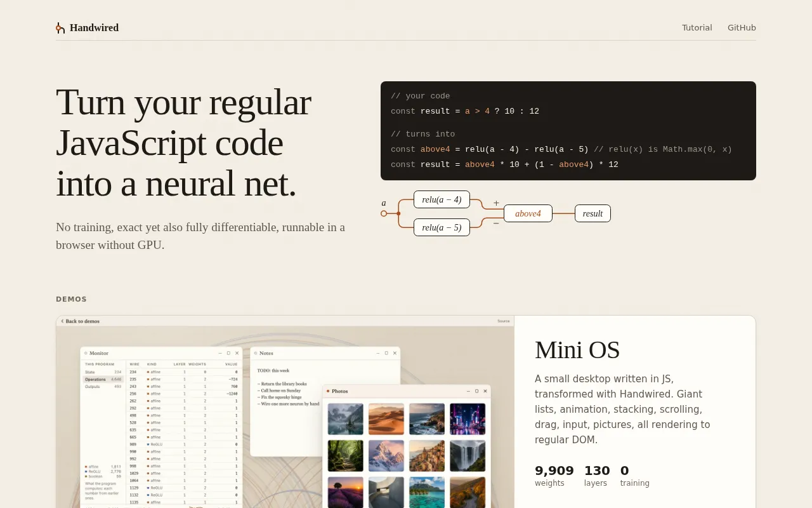Image resolution: width=812 pixels, height=508 pixels.
Task: Click the Handwired logo icon
Action: point(60,28)
